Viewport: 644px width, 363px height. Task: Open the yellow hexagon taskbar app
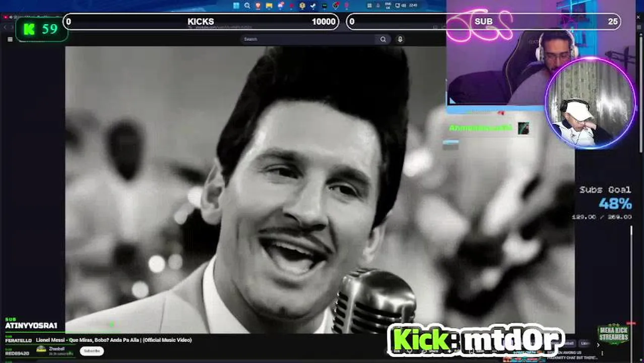click(x=302, y=6)
